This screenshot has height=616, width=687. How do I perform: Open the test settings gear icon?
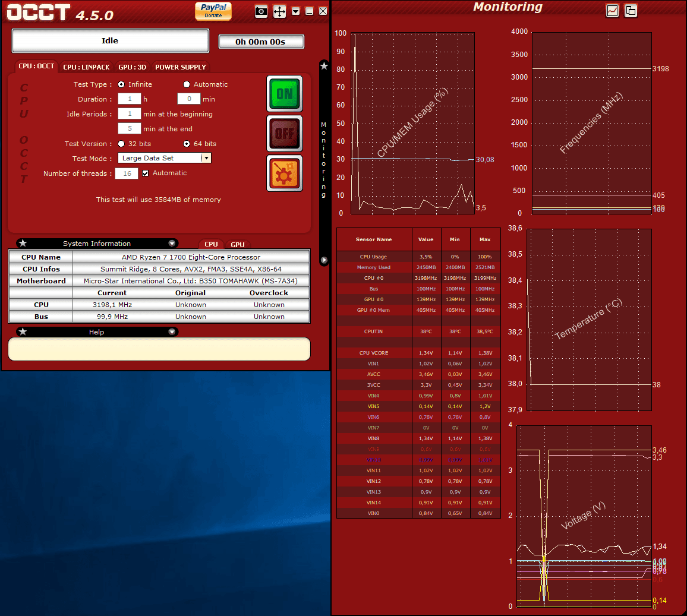[x=284, y=173]
